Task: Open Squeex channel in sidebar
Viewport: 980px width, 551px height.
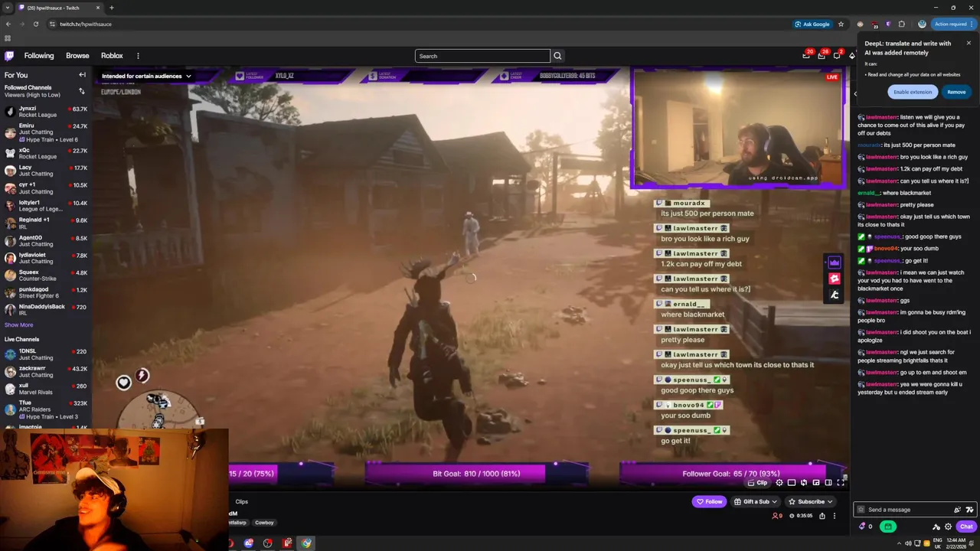Action: click(x=46, y=275)
